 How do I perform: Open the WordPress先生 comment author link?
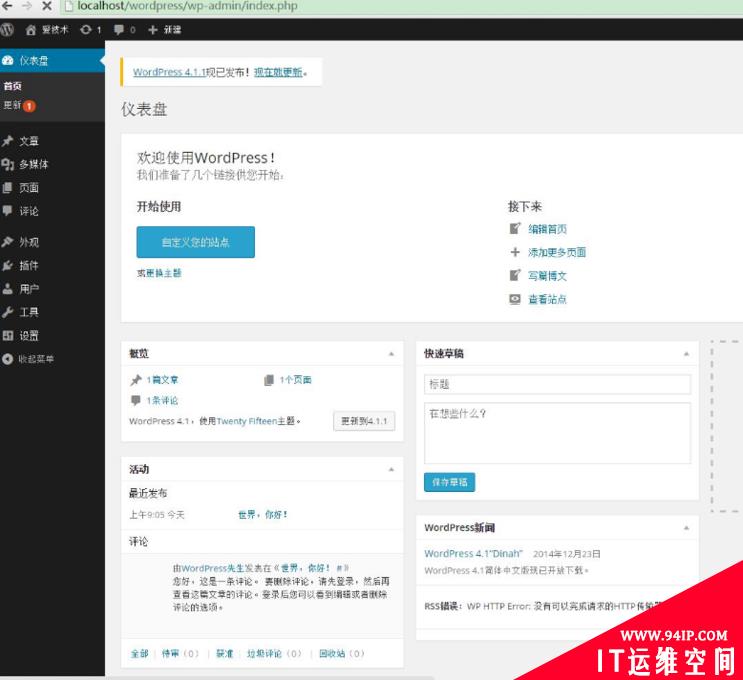point(213,568)
